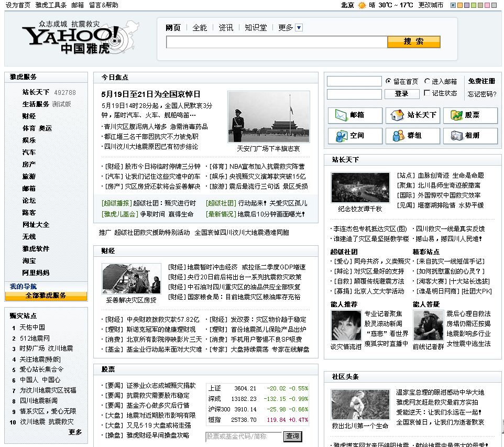Open 温家宝总理的眼泪感动中华大地 article
Image resolution: width=504 pixels, height=447 pixels.
pyautogui.click(x=440, y=393)
